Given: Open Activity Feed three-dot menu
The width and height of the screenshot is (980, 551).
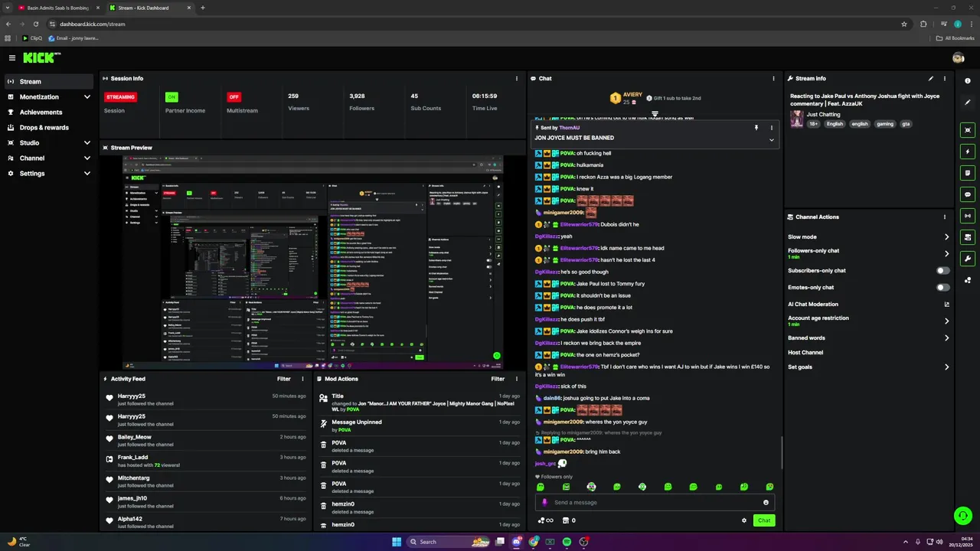Looking at the screenshot, I should (302, 379).
